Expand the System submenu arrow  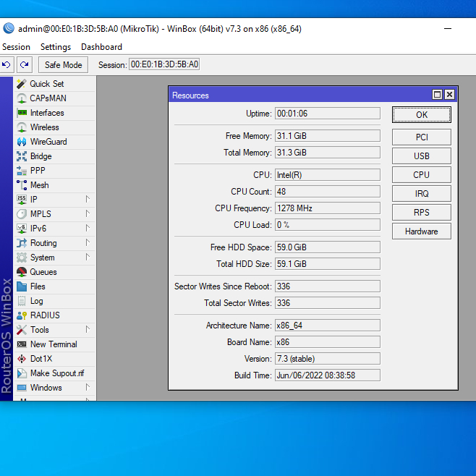pyautogui.click(x=88, y=257)
